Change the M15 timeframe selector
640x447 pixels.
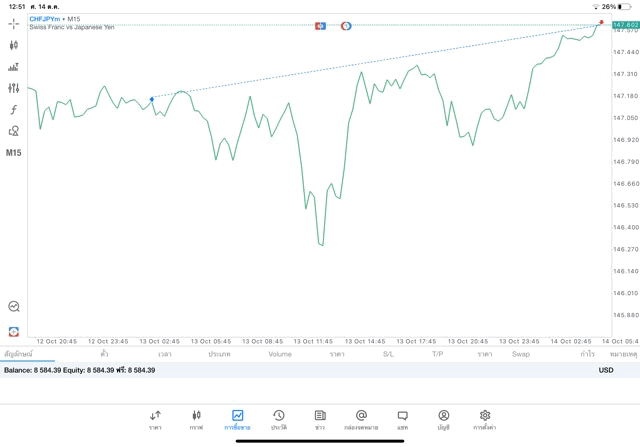tap(13, 153)
